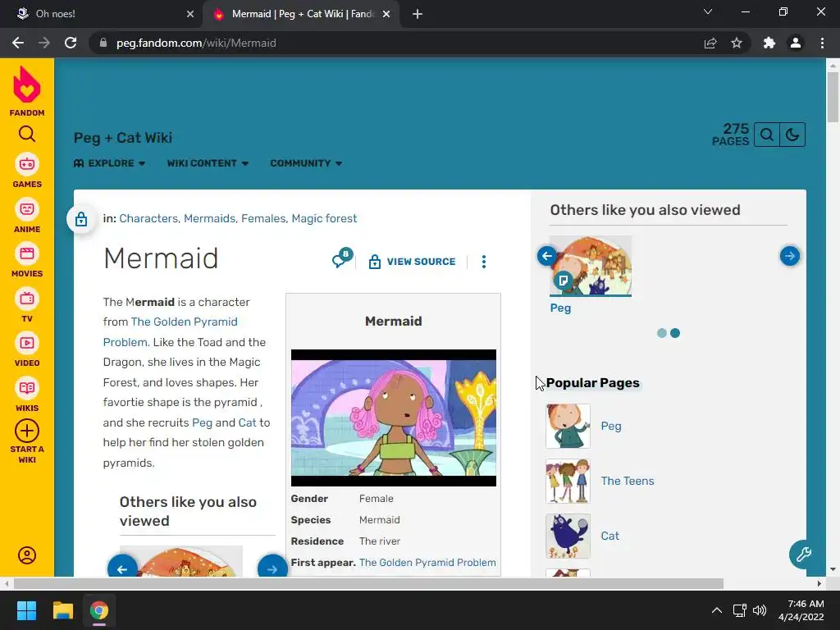Viewport: 840px width, 630px height.
Task: Click left arrow in article carousel
Action: (x=122, y=568)
